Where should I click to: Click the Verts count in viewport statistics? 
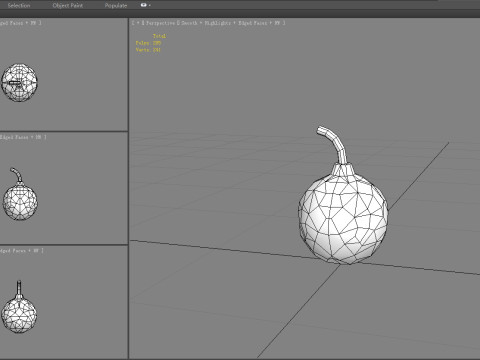coord(148,50)
